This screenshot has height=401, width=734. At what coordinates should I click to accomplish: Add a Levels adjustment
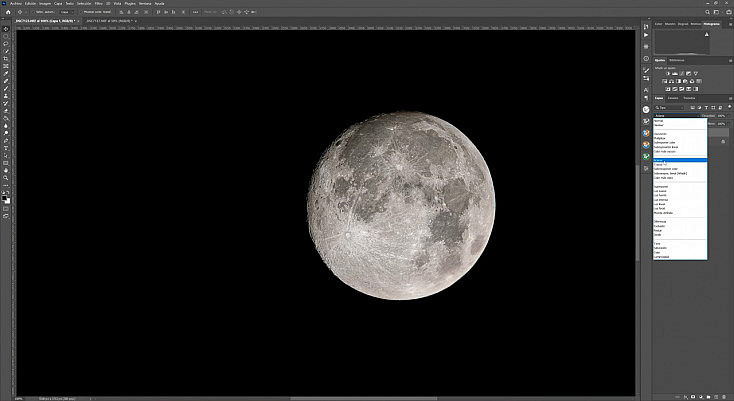pyautogui.click(x=675, y=73)
